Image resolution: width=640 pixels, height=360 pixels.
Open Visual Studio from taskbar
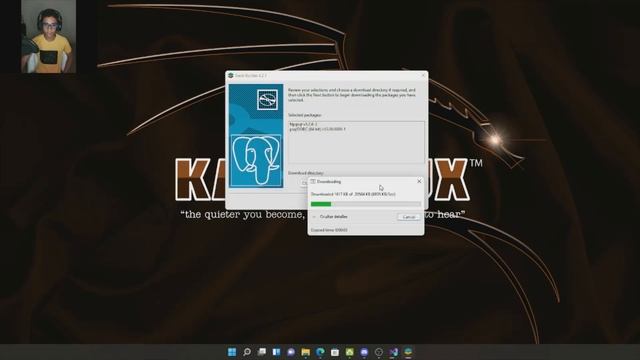[x=393, y=352]
